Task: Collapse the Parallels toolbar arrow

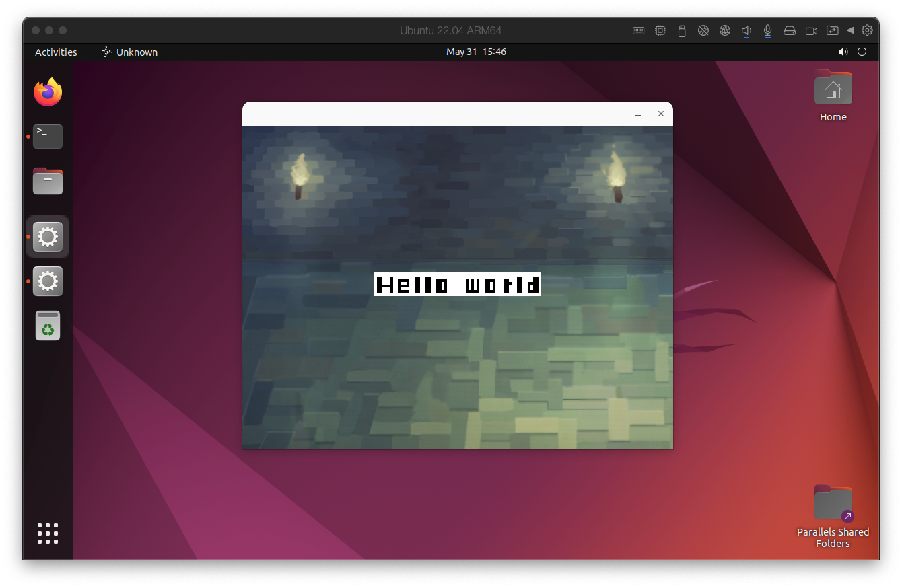Action: [850, 30]
